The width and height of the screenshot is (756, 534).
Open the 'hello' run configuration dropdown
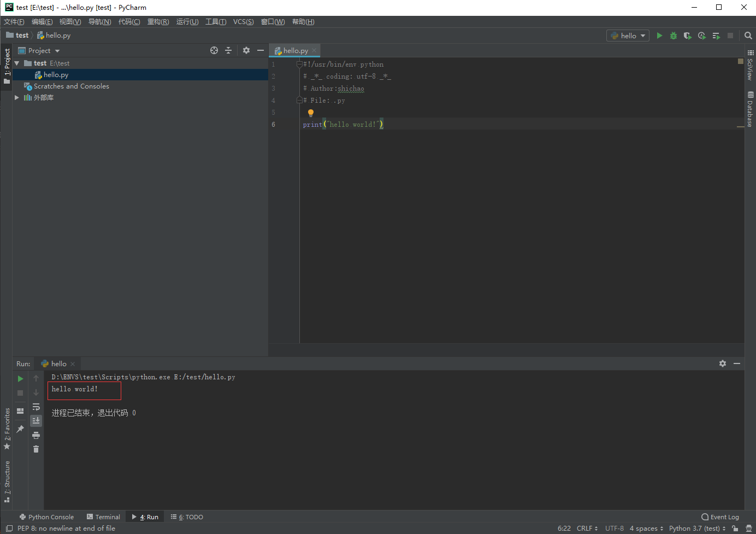[628, 36]
